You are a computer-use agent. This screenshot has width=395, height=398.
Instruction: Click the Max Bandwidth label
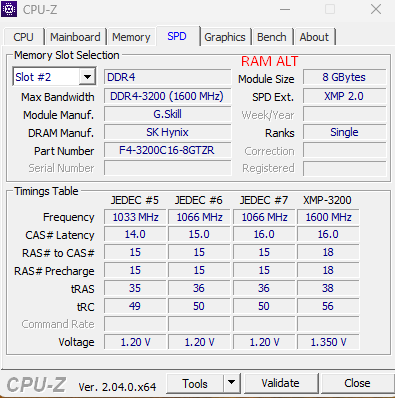[58, 97]
